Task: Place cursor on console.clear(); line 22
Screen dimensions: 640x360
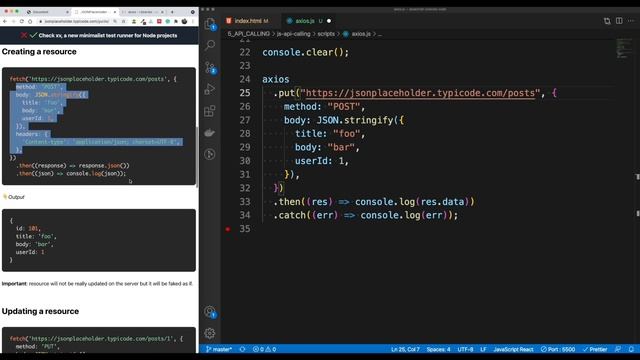Action: pos(305,52)
